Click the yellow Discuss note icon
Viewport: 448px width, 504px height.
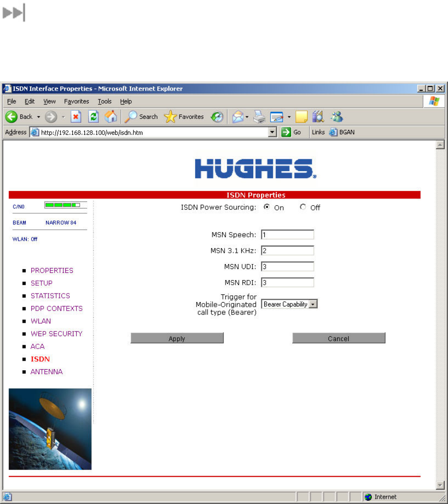(301, 117)
